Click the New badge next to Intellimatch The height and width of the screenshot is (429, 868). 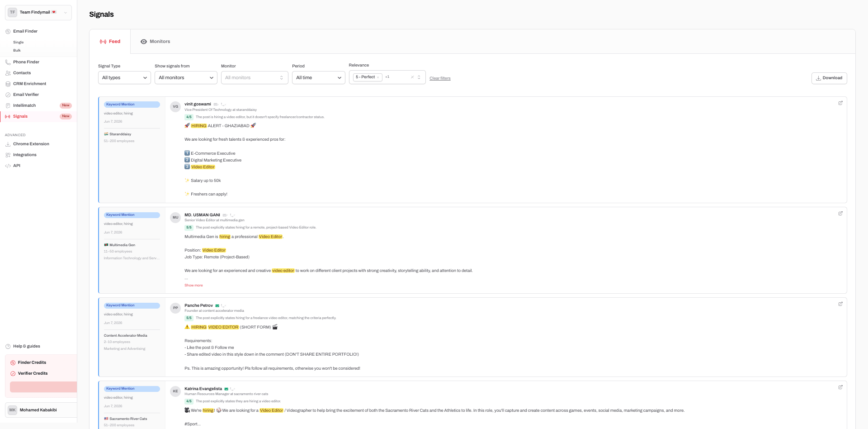pyautogui.click(x=66, y=105)
